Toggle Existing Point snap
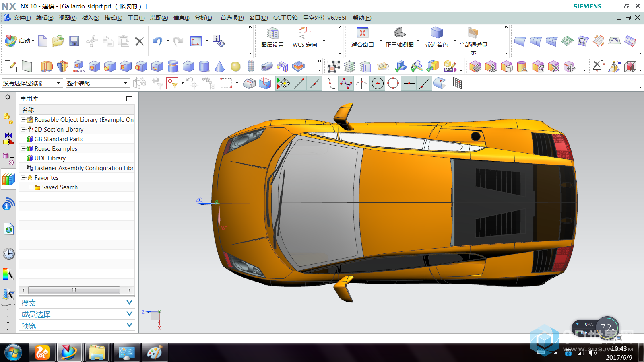The image size is (644, 362). pos(409,84)
